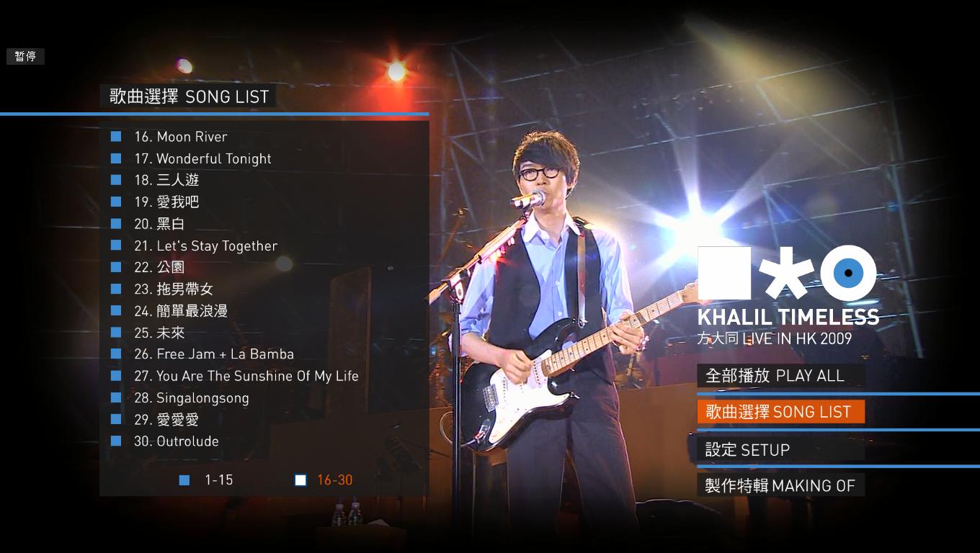Click the square marker for 簡單最浪漫
This screenshot has height=553, width=980.
pos(116,310)
